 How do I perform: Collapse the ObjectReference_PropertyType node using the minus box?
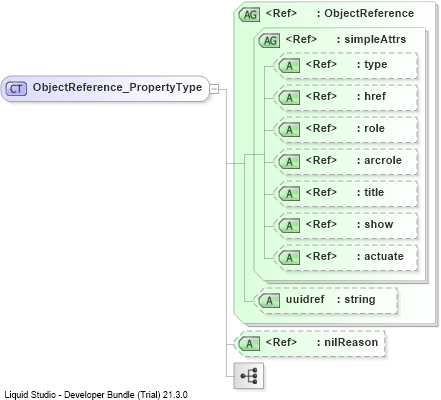[214, 89]
